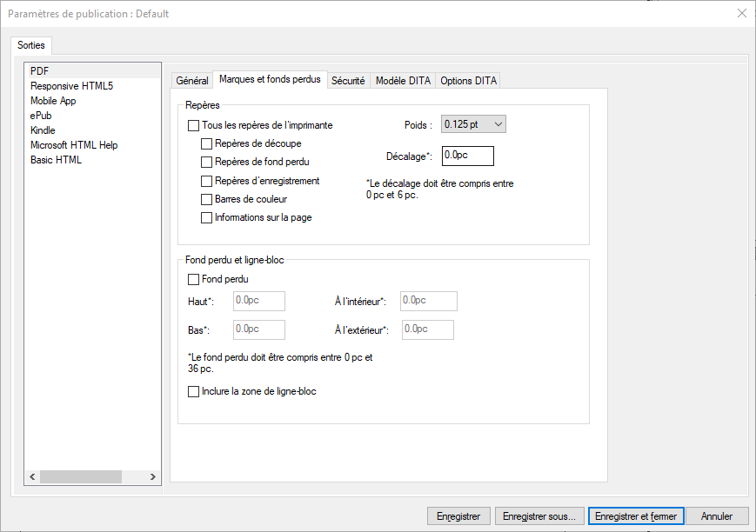
Task: Switch to the Général tab
Action: coord(192,81)
